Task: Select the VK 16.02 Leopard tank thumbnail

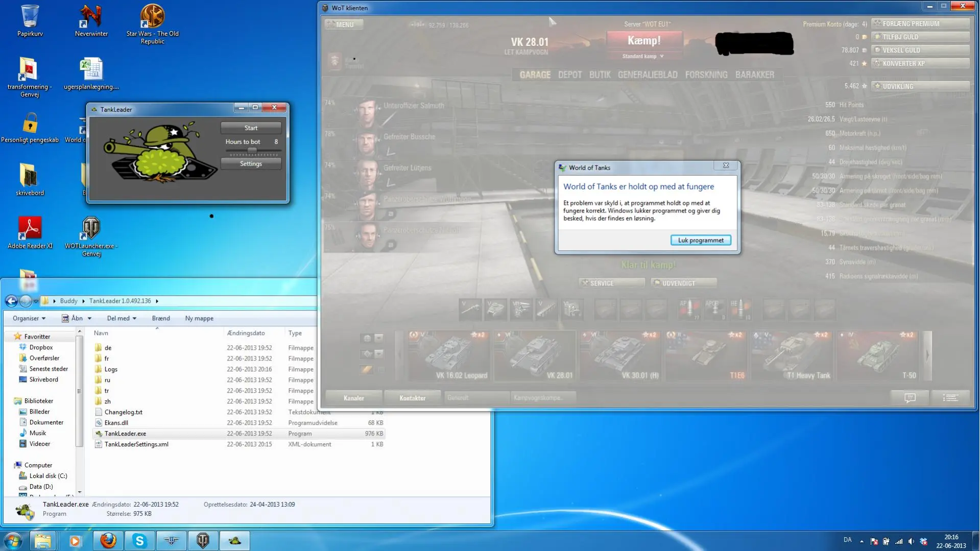Action: (x=448, y=356)
